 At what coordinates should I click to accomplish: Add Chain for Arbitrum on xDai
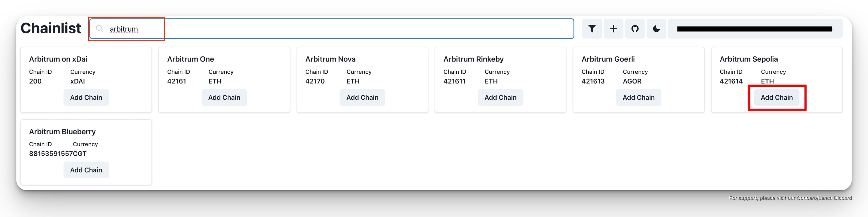tap(86, 98)
